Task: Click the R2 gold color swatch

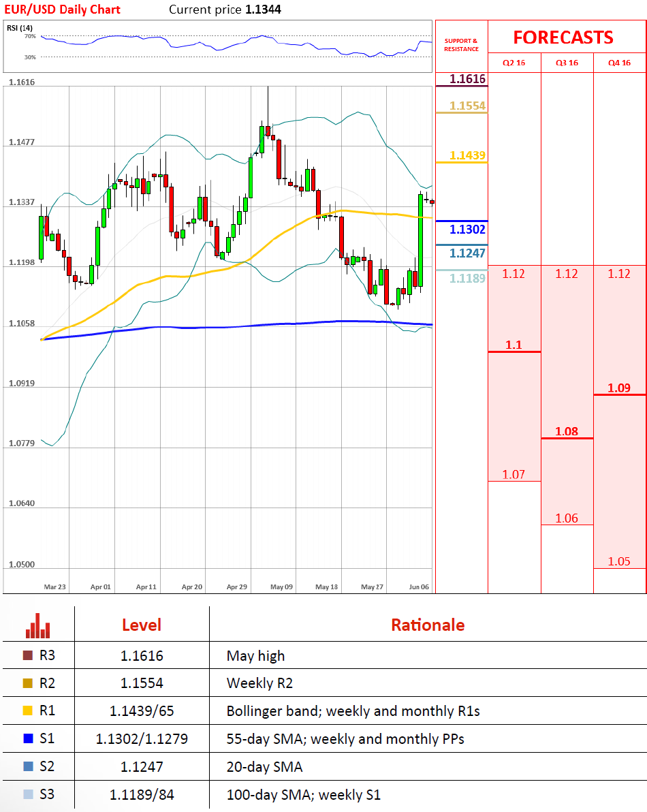Action: click(x=28, y=683)
